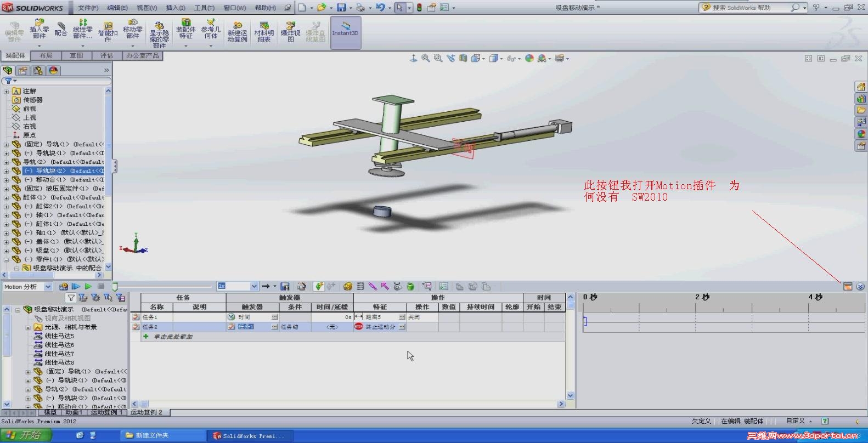The width and height of the screenshot is (868, 443).
Task: Toggle the No Filter funnel in MotionManager
Action: tap(71, 298)
